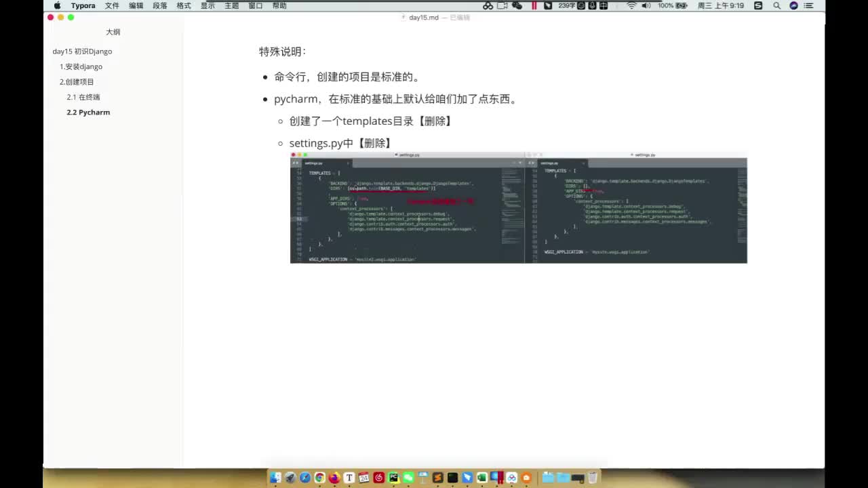
Task: Jump to outline item 1.安装django
Action: pos(81,66)
